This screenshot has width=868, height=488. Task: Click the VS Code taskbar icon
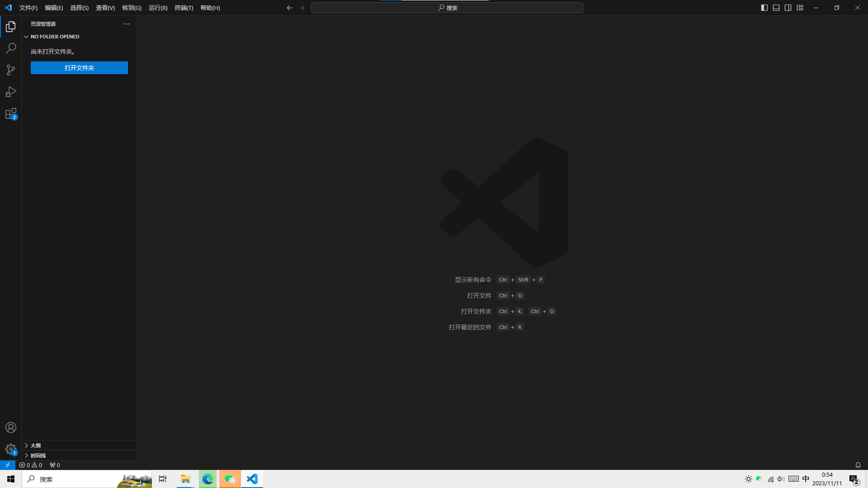pyautogui.click(x=252, y=479)
